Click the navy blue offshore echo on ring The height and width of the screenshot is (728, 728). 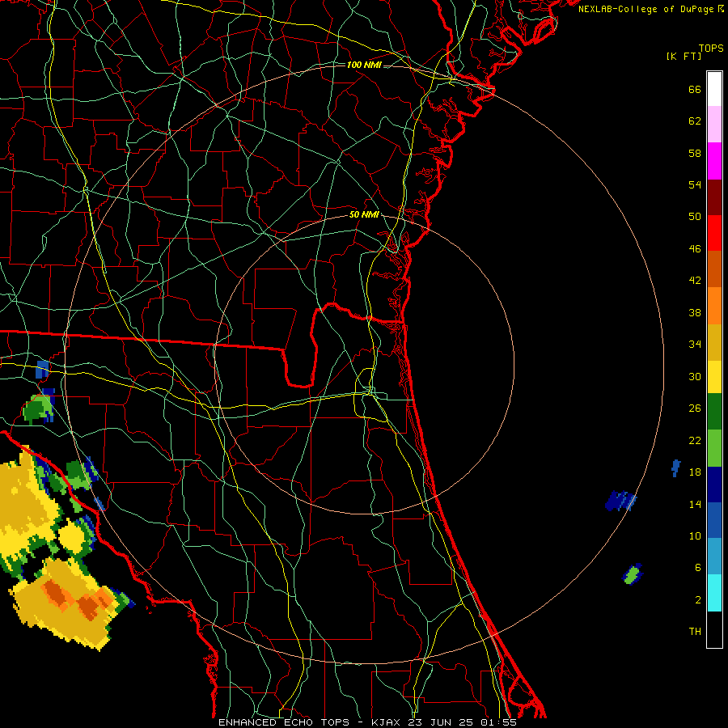click(x=620, y=501)
